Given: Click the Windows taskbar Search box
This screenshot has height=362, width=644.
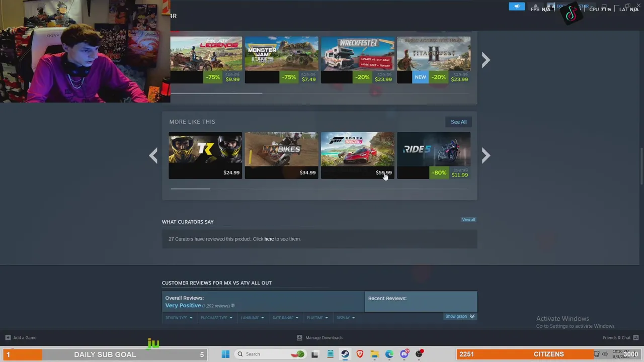Looking at the screenshot, I should (270, 354).
